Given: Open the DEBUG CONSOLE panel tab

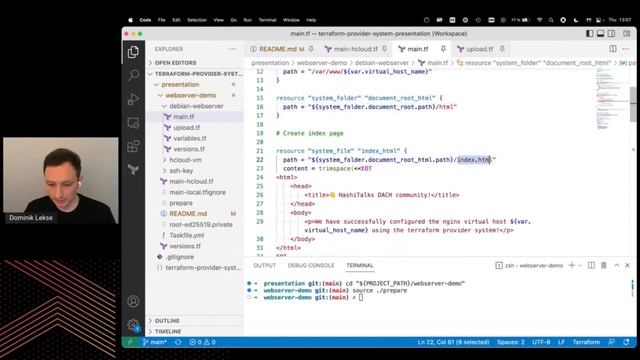Looking at the screenshot, I should click(311, 265).
